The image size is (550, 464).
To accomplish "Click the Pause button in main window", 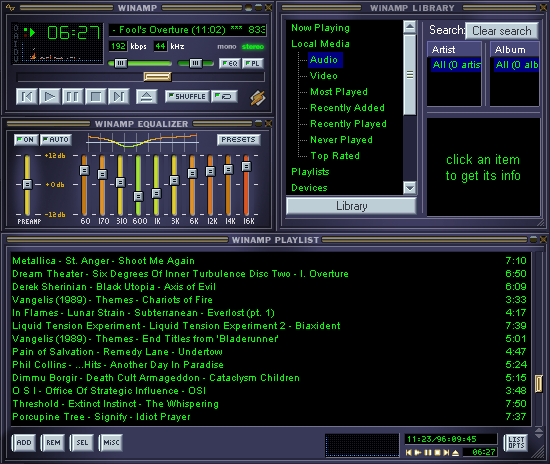I will tap(73, 96).
